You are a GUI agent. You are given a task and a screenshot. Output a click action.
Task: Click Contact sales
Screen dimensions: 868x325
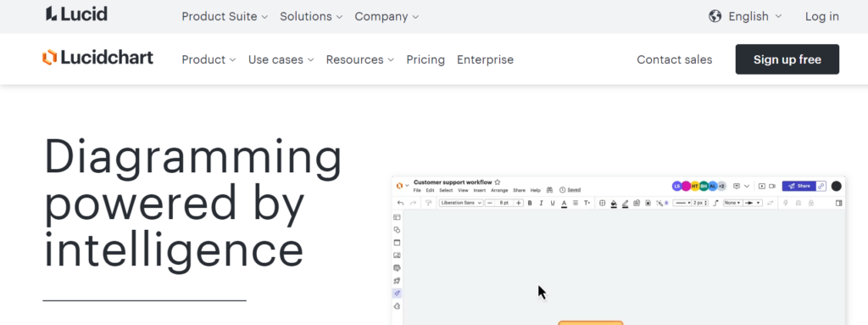pyautogui.click(x=674, y=59)
